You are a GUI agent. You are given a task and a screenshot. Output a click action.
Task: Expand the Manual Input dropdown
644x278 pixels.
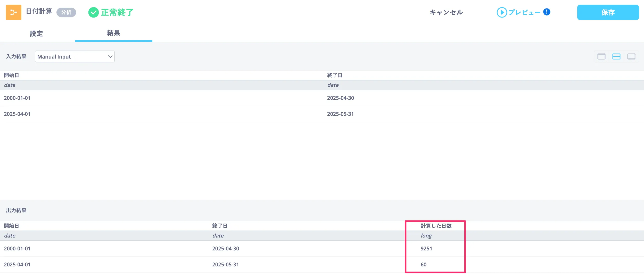(x=75, y=56)
